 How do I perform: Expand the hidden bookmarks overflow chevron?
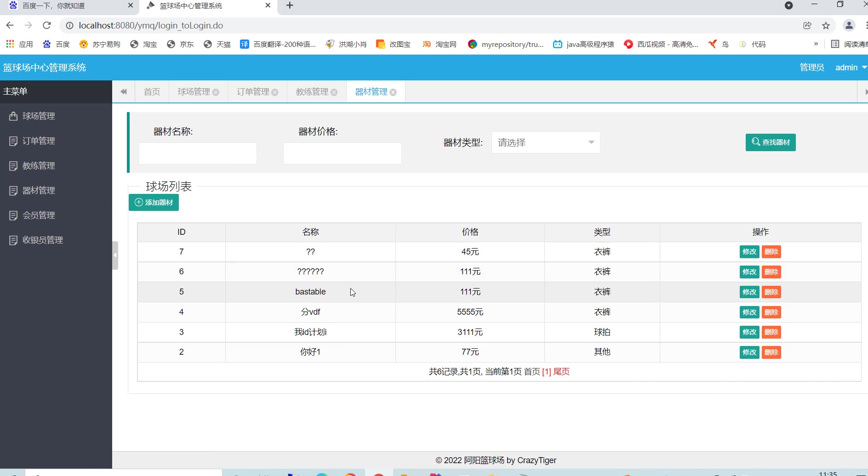(816, 44)
